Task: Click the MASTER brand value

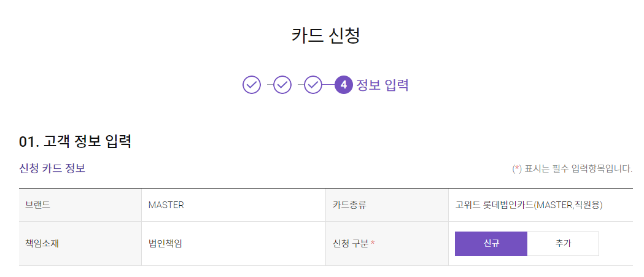Action: pos(166,205)
